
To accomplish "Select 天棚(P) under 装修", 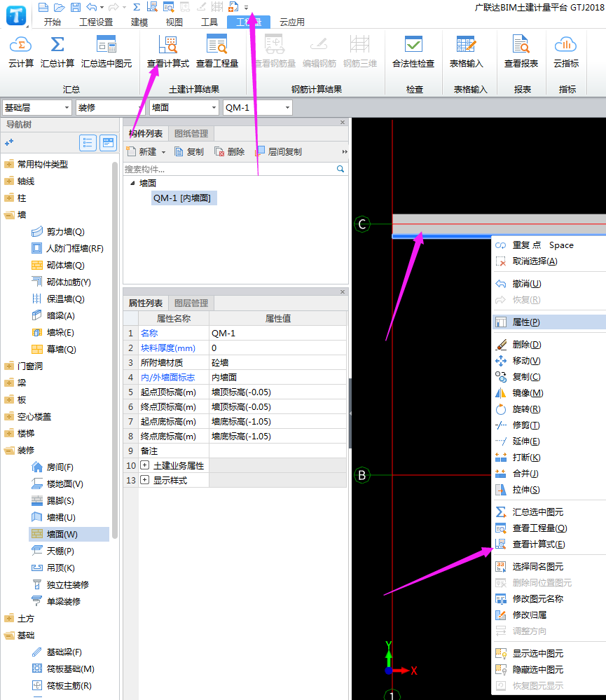I will pos(60,551).
